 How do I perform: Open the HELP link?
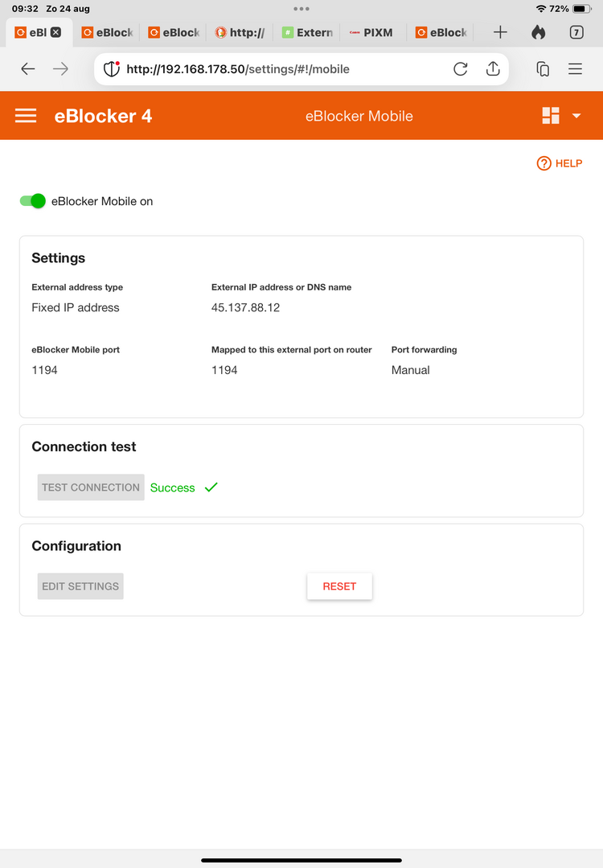pos(560,163)
